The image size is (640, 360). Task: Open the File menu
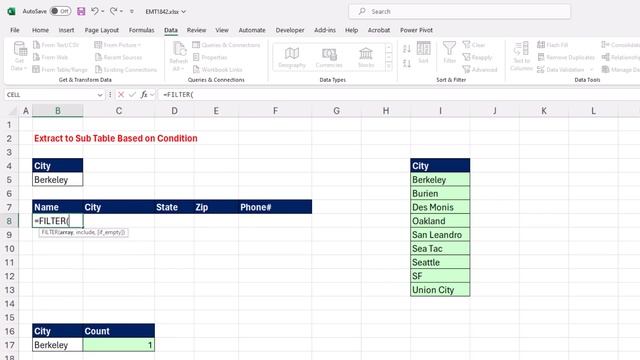tap(15, 30)
